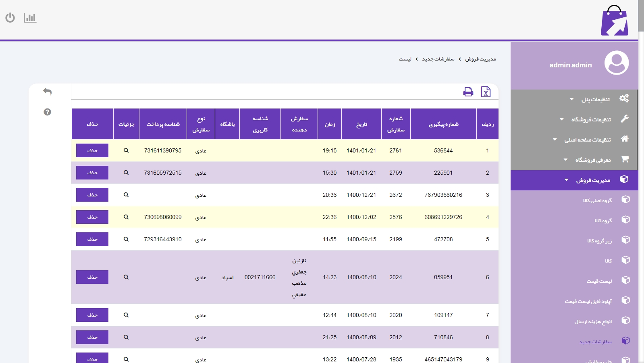644x363 pixels.
Task: Open the help question mark icon
Action: click(47, 112)
